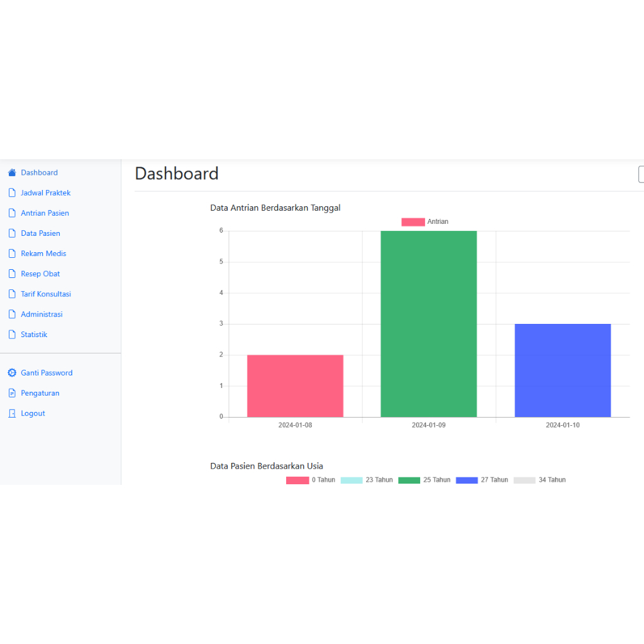Viewport: 644px width, 644px height.
Task: Toggle the 34 Tahun legend swatch
Action: point(525,480)
